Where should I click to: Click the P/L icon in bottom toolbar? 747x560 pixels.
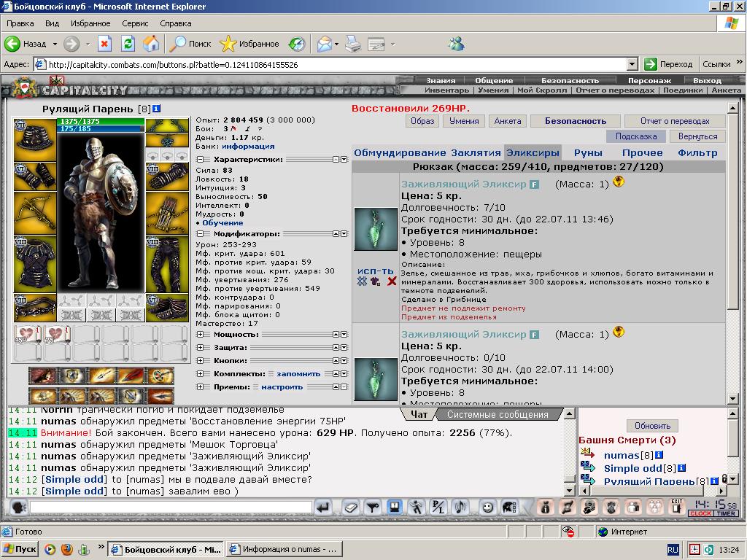click(x=437, y=507)
